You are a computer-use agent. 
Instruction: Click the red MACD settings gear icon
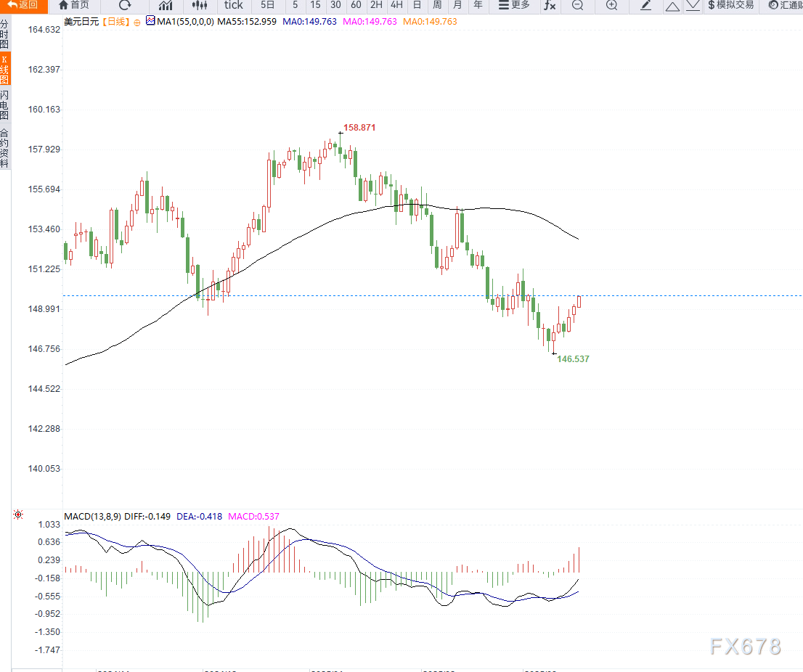18,515
